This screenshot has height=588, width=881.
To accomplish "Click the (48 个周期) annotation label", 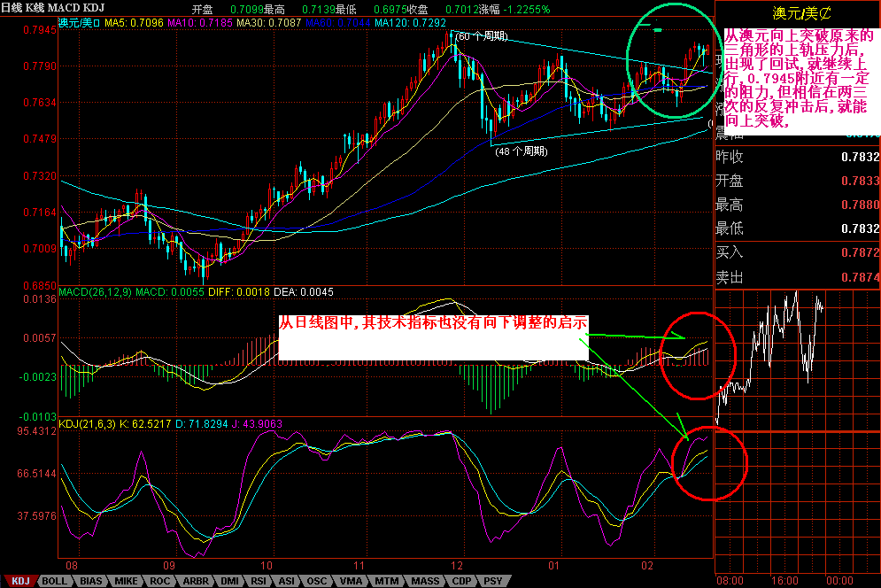I will (521, 151).
